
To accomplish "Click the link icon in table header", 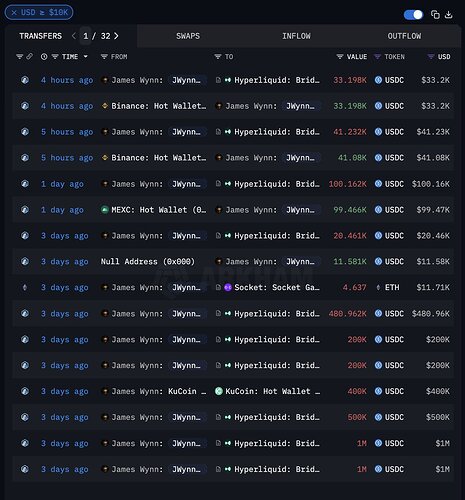I will pyautogui.click(x=30, y=56).
